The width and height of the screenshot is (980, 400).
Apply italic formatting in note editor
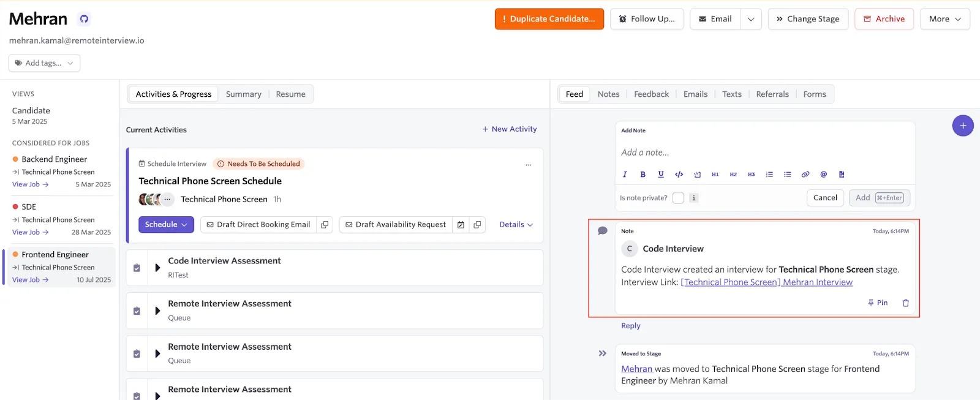[x=625, y=175]
